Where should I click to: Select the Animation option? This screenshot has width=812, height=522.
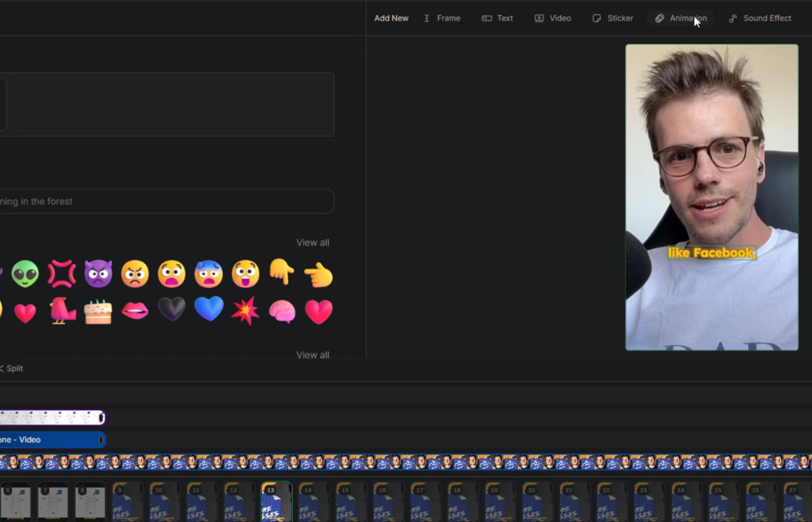point(681,18)
